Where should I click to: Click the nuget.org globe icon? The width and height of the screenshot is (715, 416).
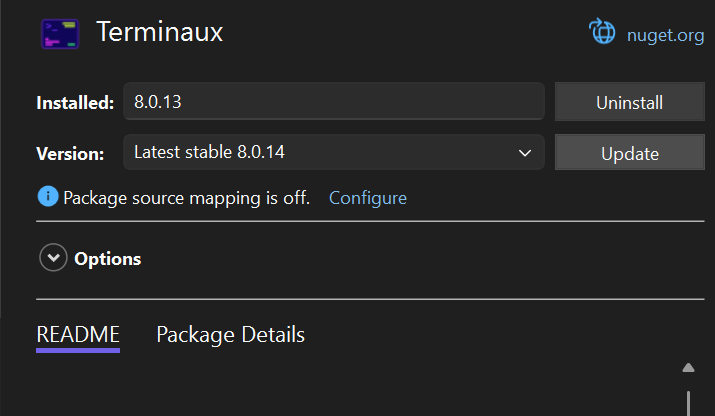tap(603, 32)
